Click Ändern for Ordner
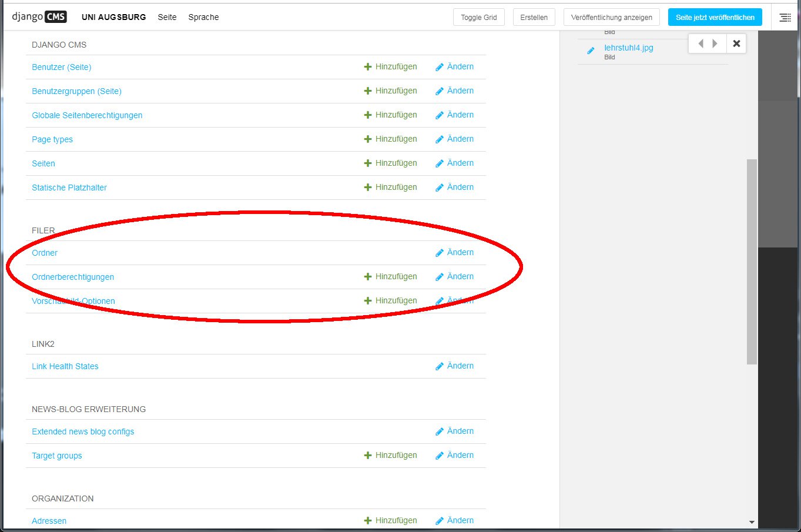The width and height of the screenshot is (801, 532). click(455, 252)
